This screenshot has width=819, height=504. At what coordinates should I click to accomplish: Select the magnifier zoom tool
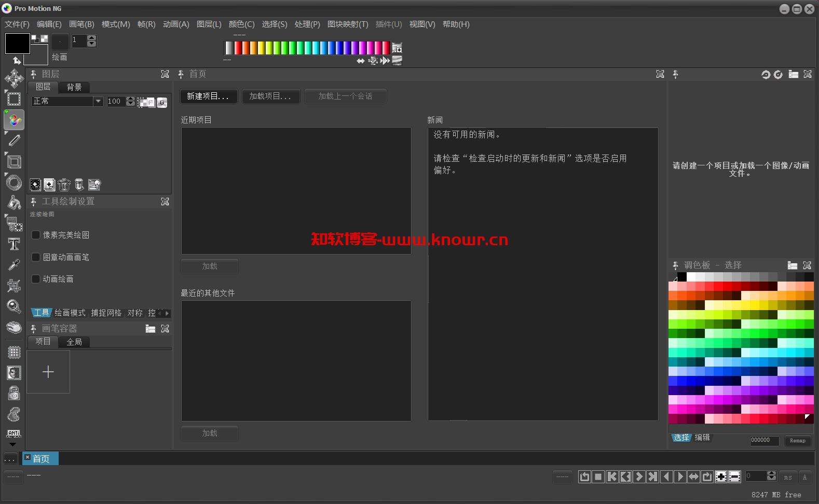pos(14,306)
